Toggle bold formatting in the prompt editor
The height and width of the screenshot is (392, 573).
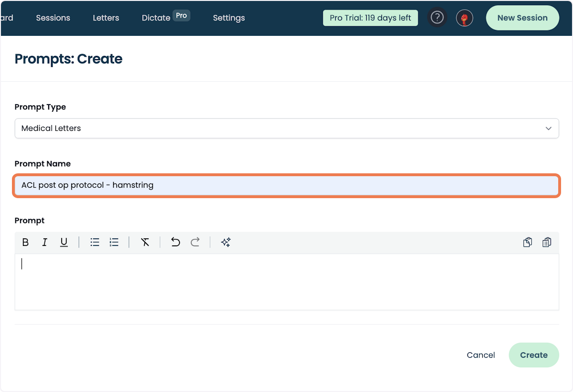[25, 242]
